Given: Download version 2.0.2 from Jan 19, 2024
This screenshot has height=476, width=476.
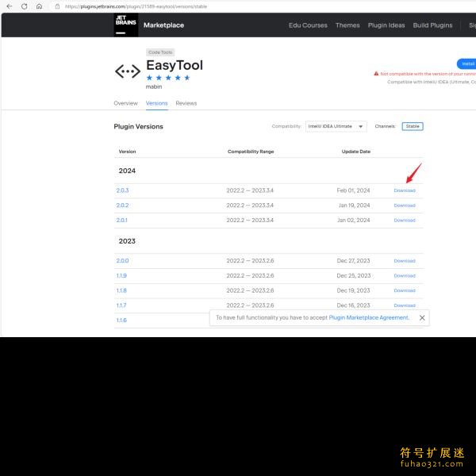Looking at the screenshot, I should [x=405, y=205].
